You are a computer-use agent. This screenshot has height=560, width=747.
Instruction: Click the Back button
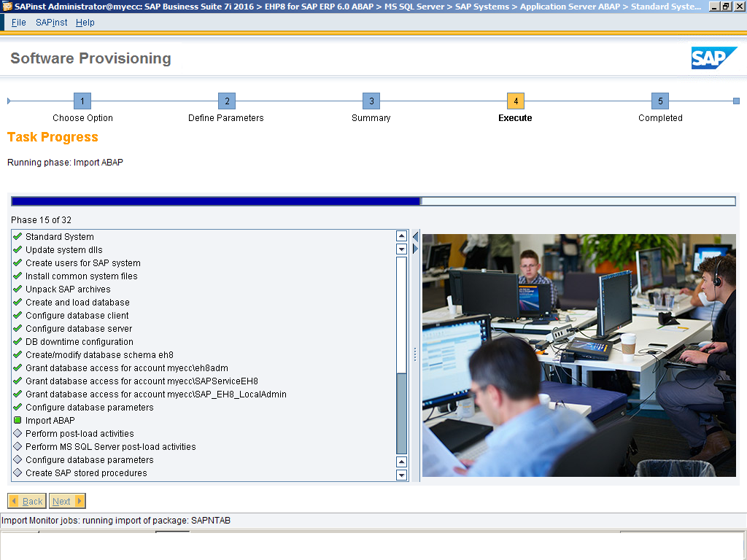pyautogui.click(x=27, y=501)
